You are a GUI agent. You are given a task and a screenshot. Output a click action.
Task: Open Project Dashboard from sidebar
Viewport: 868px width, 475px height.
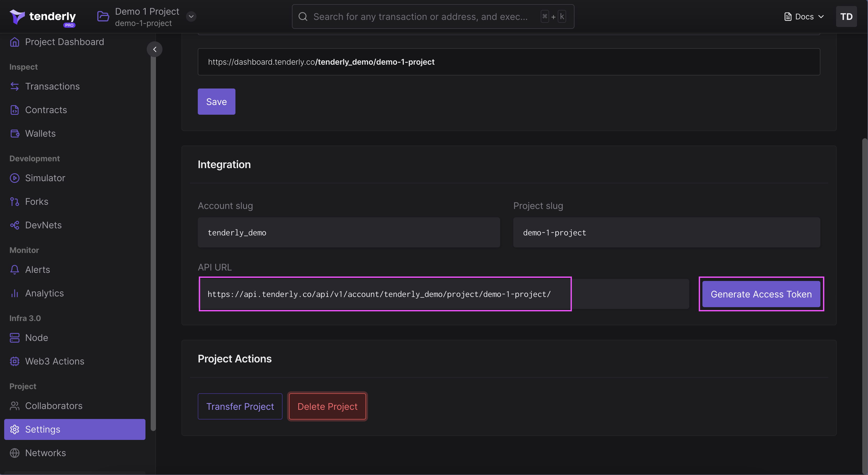64,42
